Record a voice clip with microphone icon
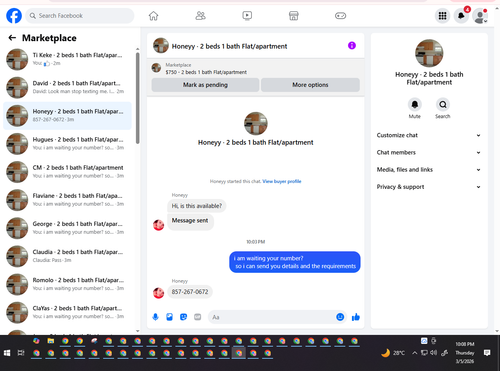The height and width of the screenshot is (371, 500). click(x=155, y=317)
